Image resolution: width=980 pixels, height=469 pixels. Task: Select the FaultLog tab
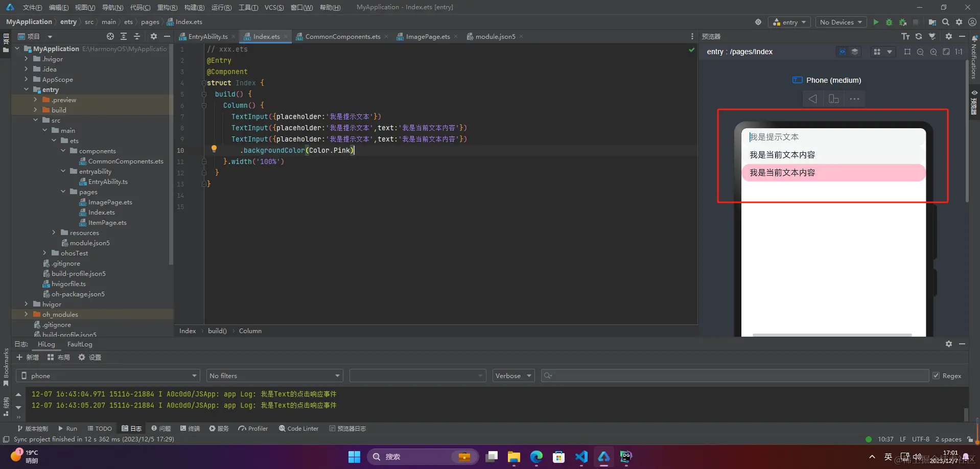point(80,344)
